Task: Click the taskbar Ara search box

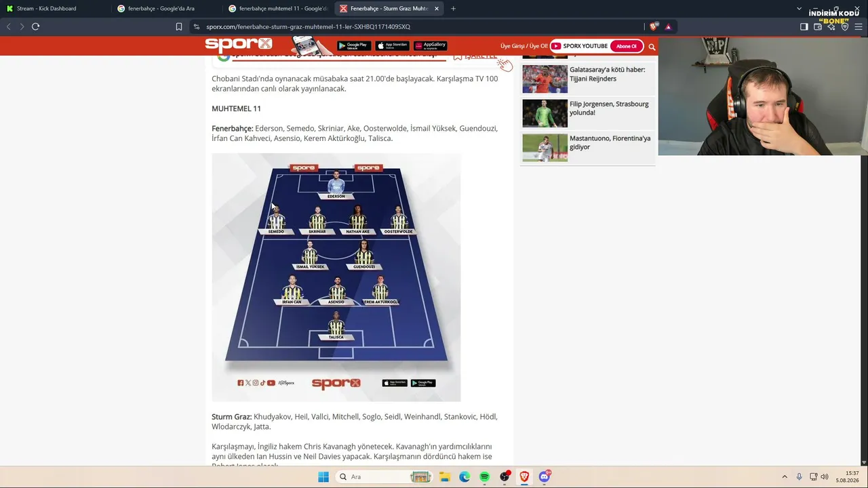Action: point(384,476)
